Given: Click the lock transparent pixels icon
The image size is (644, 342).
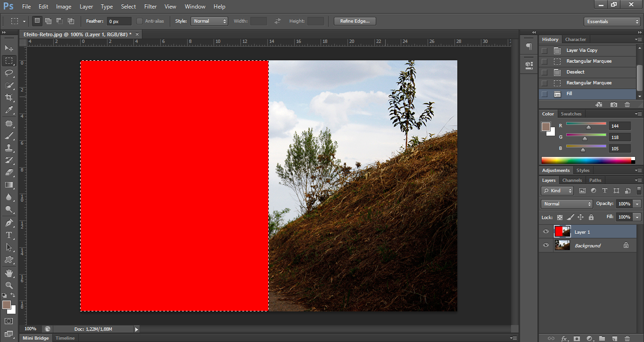Looking at the screenshot, I should [560, 217].
